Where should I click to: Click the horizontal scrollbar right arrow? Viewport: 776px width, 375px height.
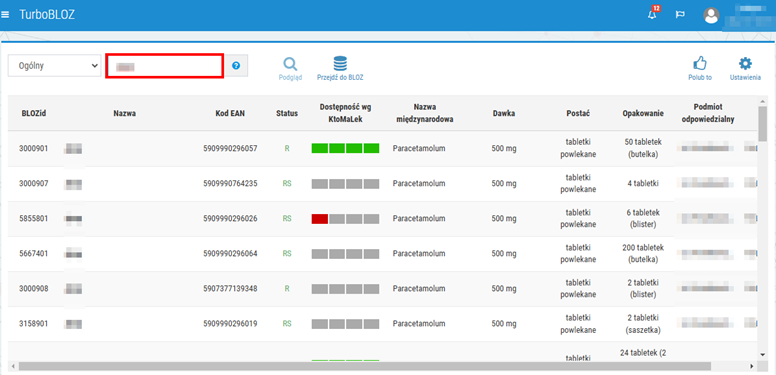pyautogui.click(x=752, y=366)
